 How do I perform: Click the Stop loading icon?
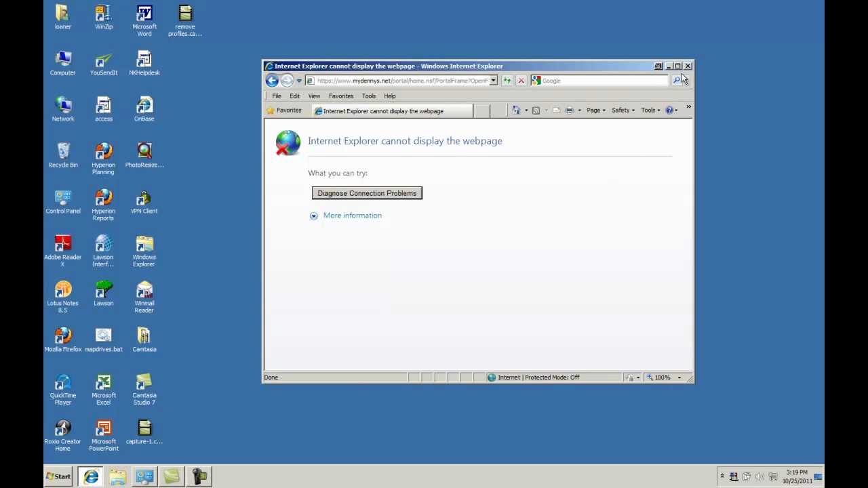click(521, 81)
